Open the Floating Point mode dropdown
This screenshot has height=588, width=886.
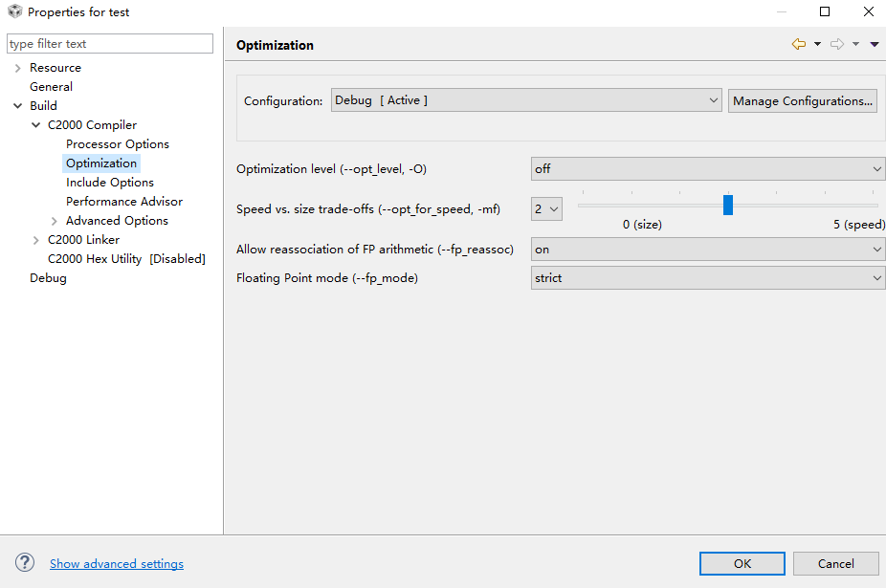(707, 278)
